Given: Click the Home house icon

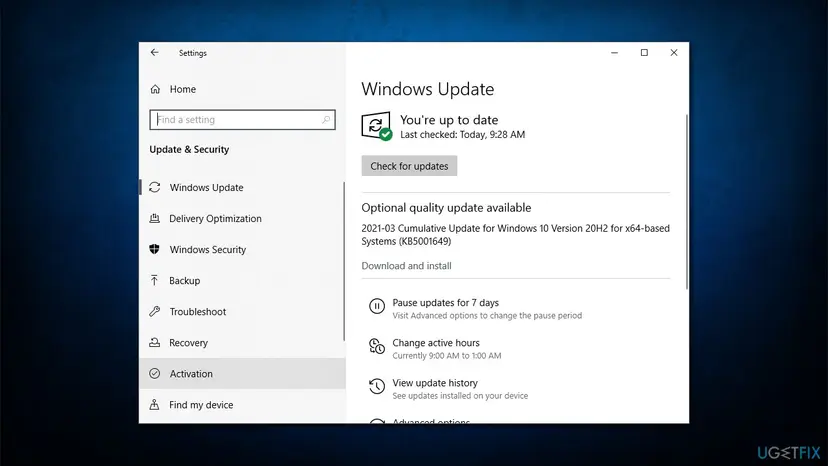Looking at the screenshot, I should pyautogui.click(x=155, y=89).
